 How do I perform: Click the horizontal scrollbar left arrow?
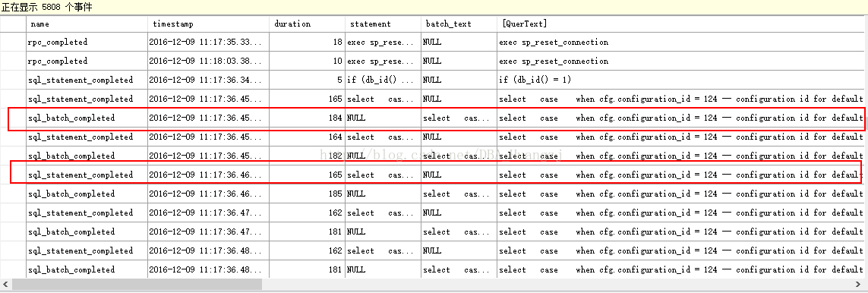[5, 284]
